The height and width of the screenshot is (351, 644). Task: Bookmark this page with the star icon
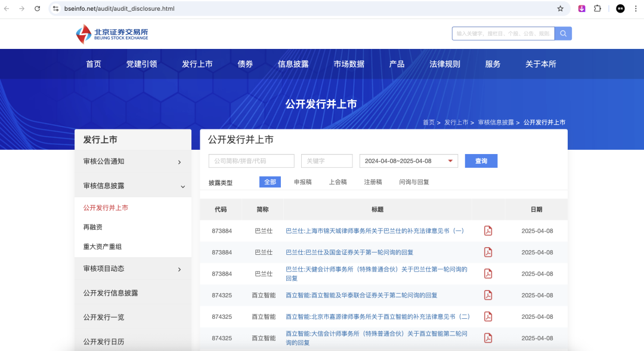click(560, 8)
